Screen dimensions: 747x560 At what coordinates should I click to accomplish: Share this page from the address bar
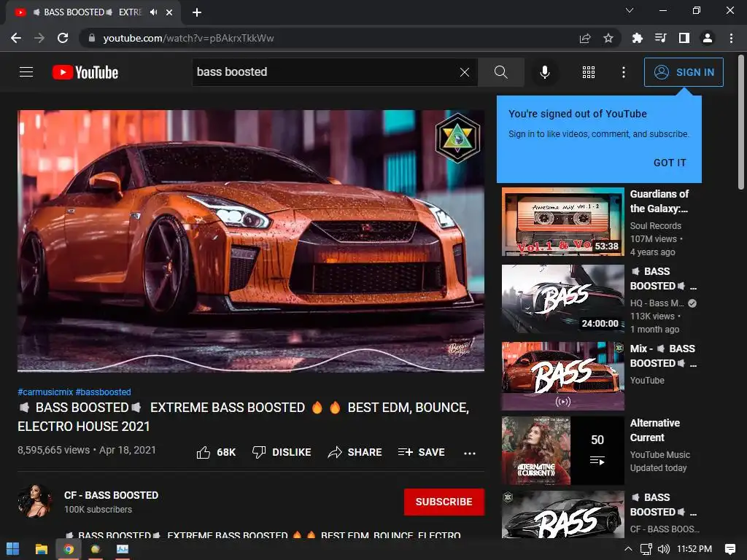pos(585,38)
